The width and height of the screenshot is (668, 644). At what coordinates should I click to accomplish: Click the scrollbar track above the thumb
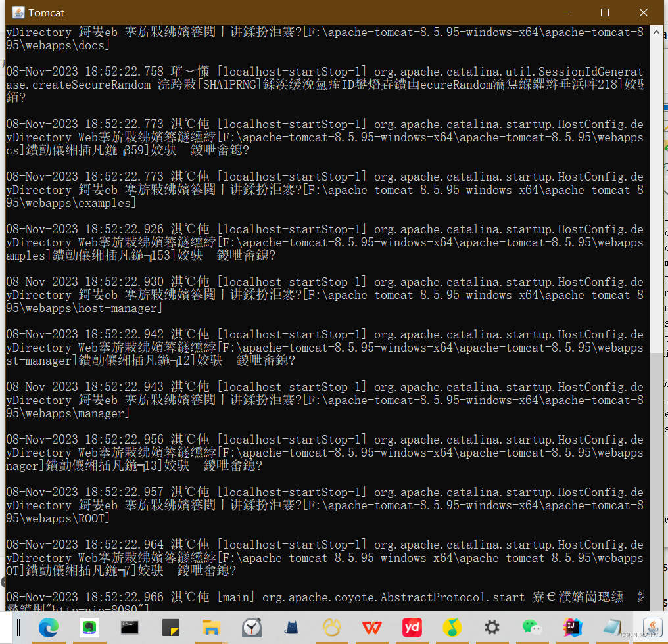point(656,196)
